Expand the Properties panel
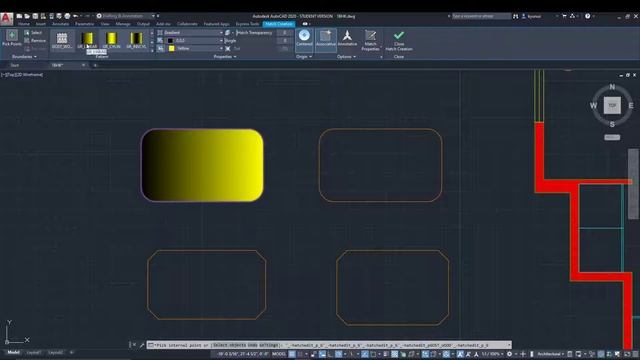The image size is (640, 360). point(225,57)
